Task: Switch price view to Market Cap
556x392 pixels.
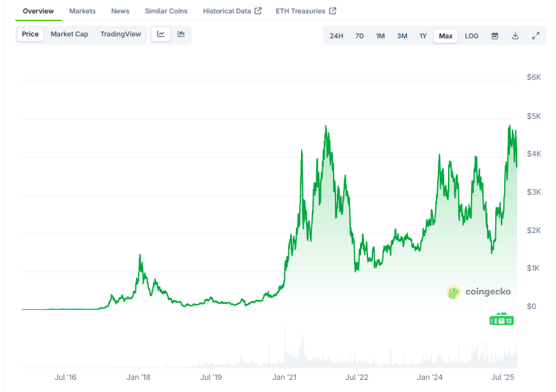Action: 69,34
